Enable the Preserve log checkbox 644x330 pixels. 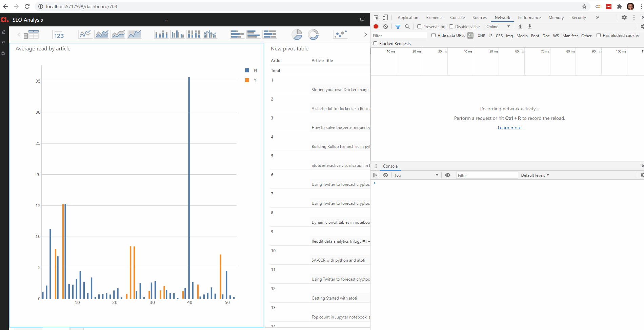click(x=419, y=26)
